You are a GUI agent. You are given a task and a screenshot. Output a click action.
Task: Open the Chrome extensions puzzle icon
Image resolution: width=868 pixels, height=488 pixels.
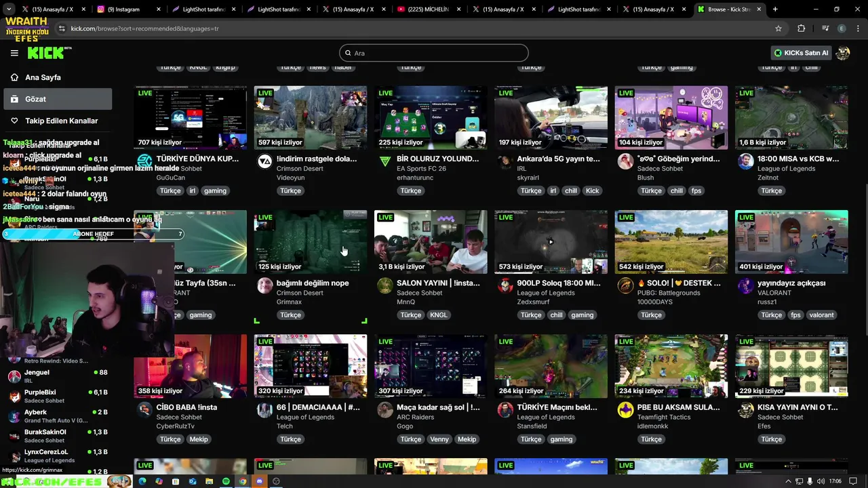pos(801,28)
